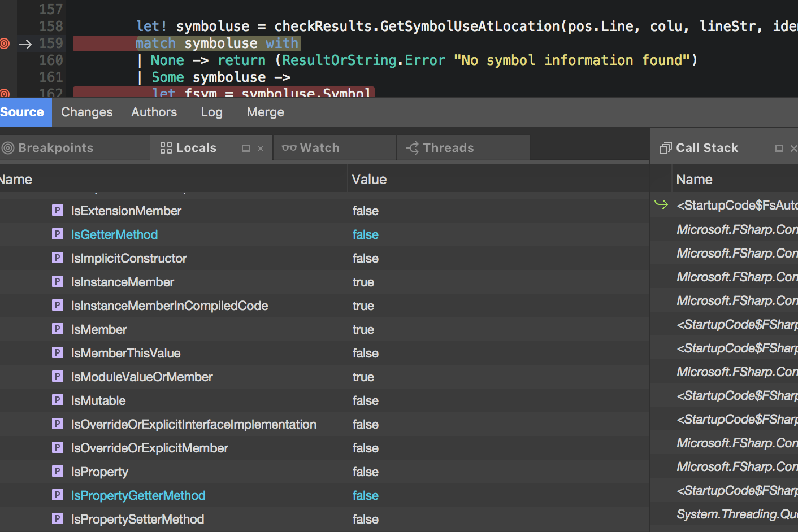Click the spectacles icon on the Watch panel
This screenshot has height=532, width=798.
(290, 147)
